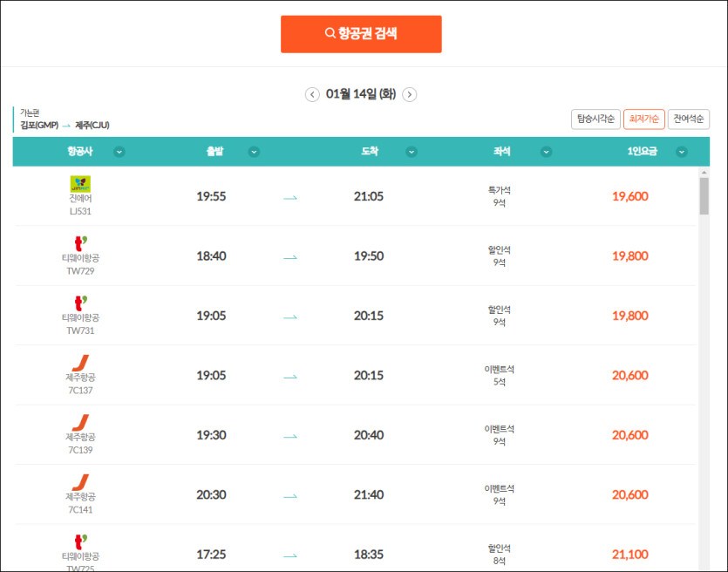Click the Jeju Air 7C137 logo
728x572 pixels.
[80, 363]
